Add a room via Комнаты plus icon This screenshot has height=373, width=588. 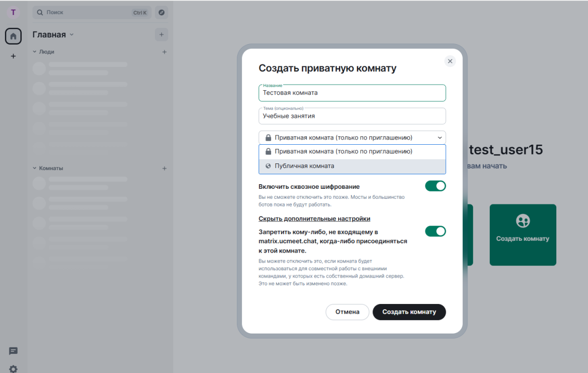[x=164, y=169]
